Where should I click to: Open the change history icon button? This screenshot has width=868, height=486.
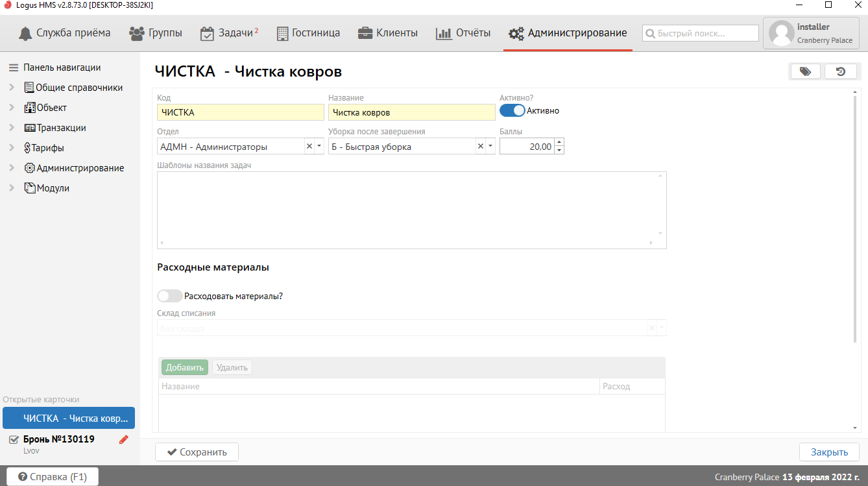tap(841, 71)
